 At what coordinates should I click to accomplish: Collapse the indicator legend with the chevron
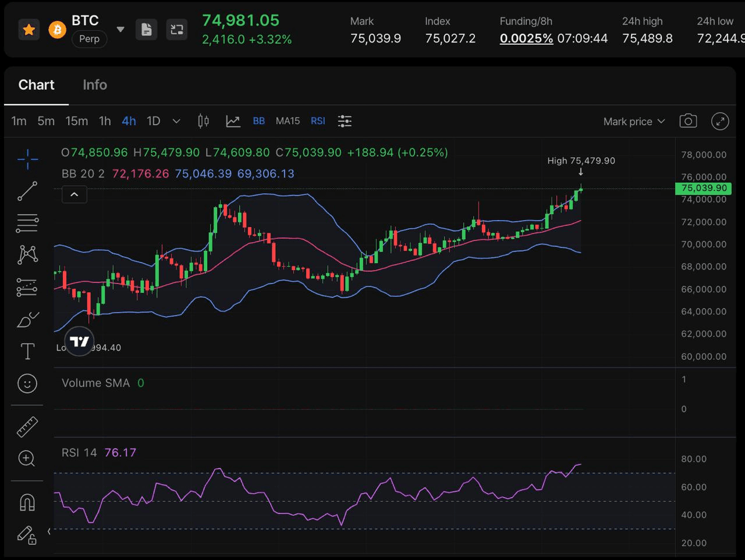pos(74,195)
